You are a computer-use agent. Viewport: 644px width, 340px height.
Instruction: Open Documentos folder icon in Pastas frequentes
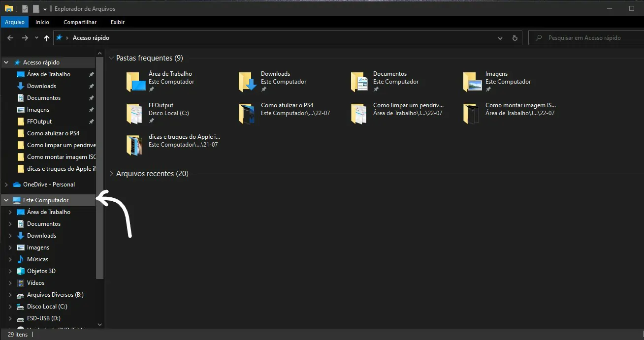(360, 82)
